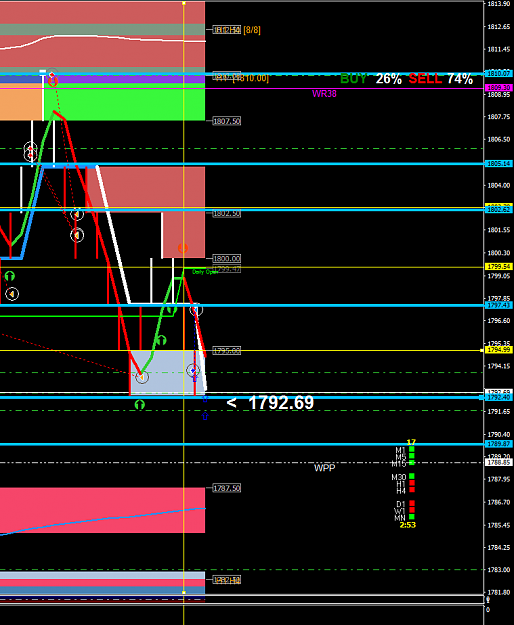
Task: Click the red circle marker near 1810 high
Action: tap(53, 82)
